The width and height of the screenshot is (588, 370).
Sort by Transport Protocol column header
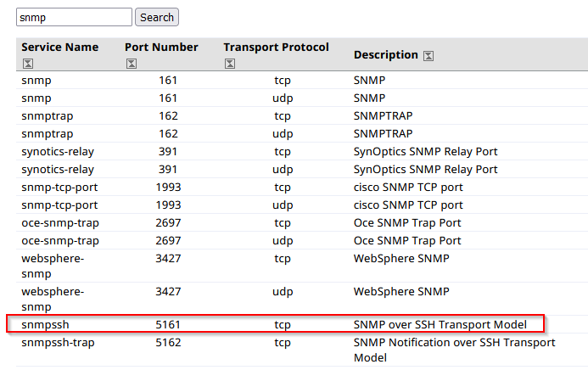tap(276, 48)
